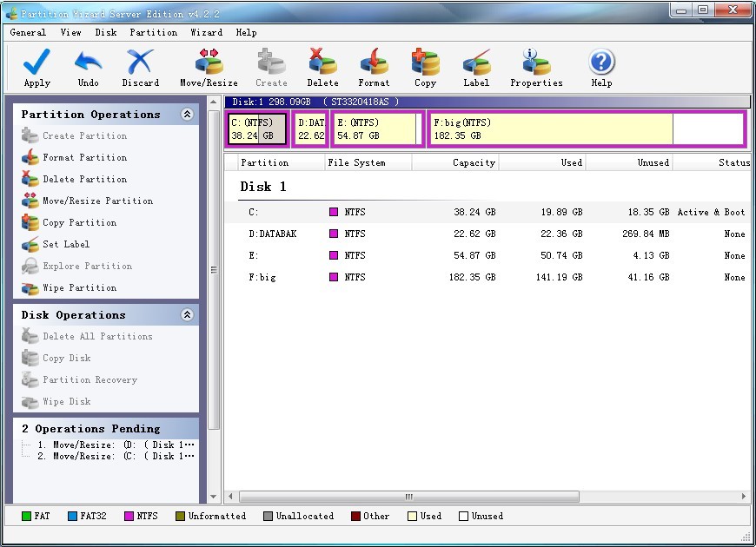Click Format Partition icon in sidebar
Viewport: 756px width, 547px height.
tap(30, 157)
